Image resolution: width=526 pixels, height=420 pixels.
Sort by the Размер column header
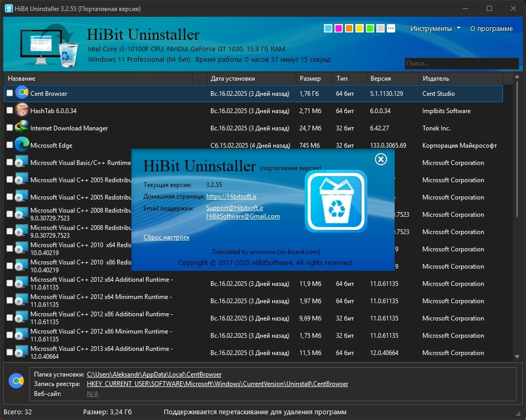point(315,78)
